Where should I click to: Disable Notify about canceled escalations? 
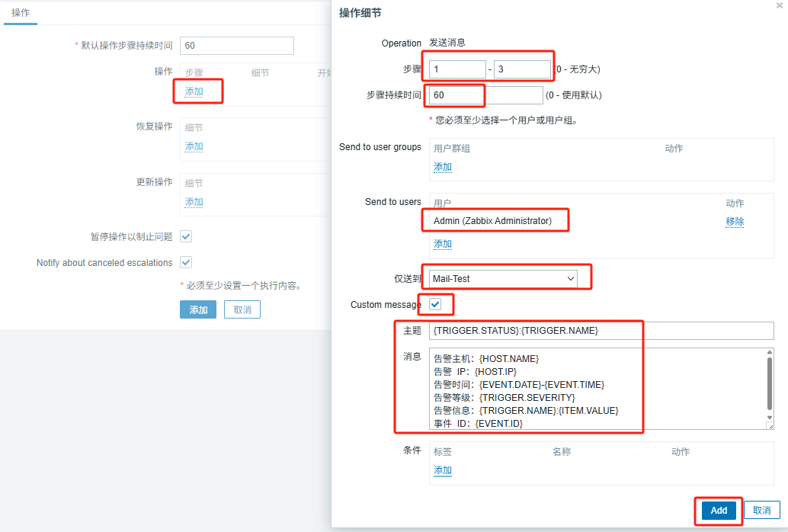coord(185,262)
